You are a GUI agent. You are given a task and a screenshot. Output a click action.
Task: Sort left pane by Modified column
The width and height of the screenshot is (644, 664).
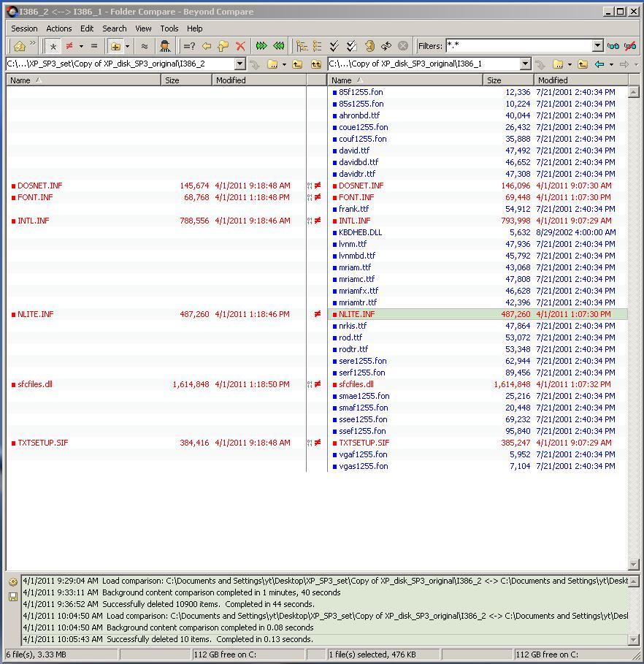click(259, 80)
